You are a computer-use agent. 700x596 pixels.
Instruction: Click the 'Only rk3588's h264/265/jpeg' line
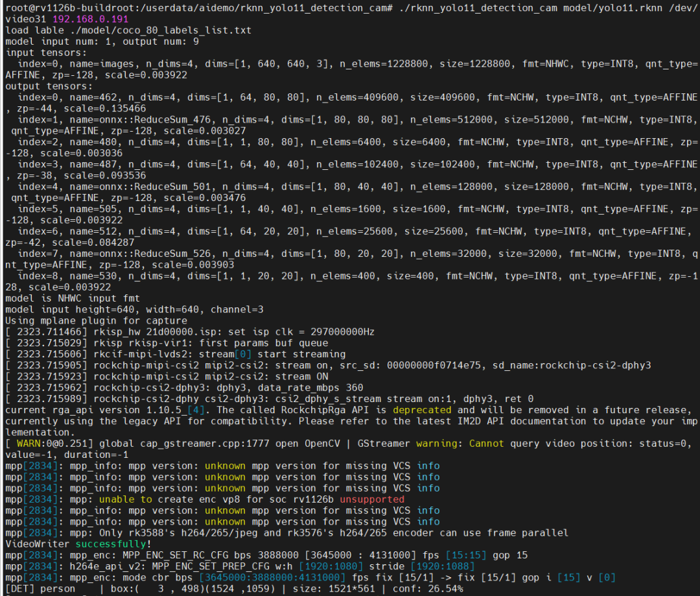[286, 533]
